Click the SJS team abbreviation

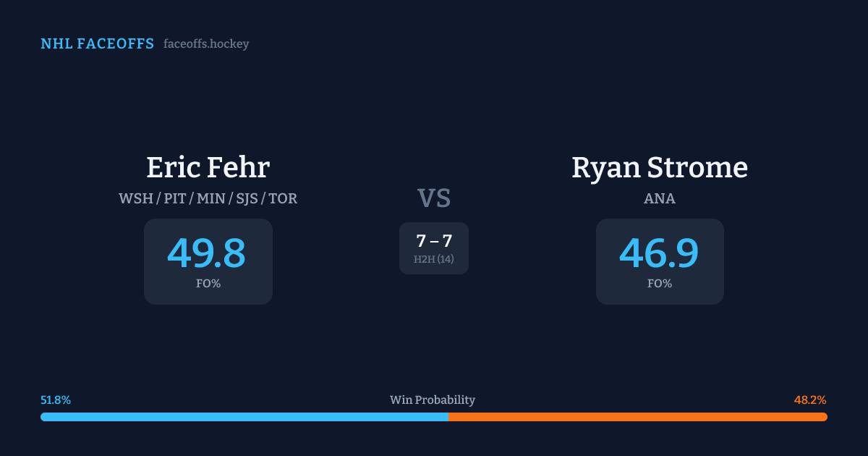(x=246, y=198)
